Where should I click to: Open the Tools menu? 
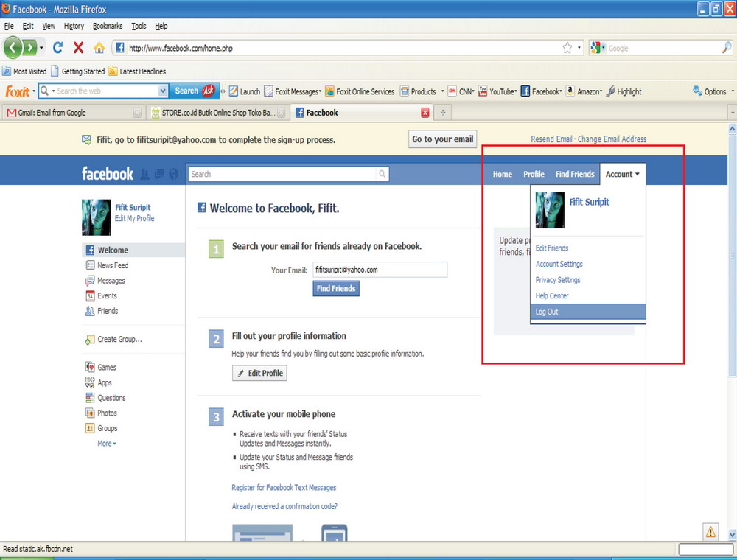pyautogui.click(x=139, y=26)
